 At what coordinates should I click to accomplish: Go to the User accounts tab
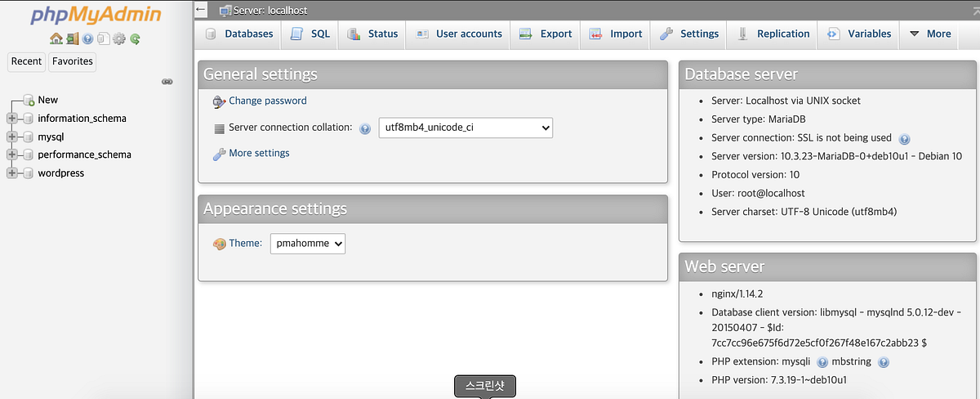pyautogui.click(x=458, y=34)
